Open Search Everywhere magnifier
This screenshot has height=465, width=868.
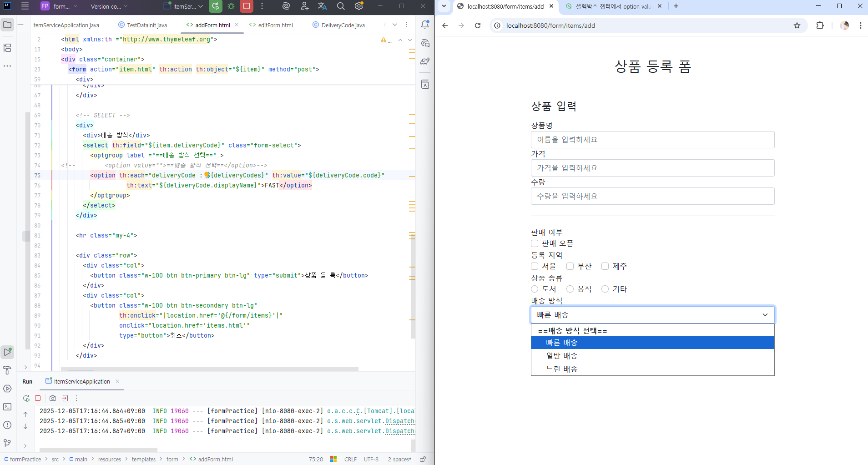click(x=341, y=6)
